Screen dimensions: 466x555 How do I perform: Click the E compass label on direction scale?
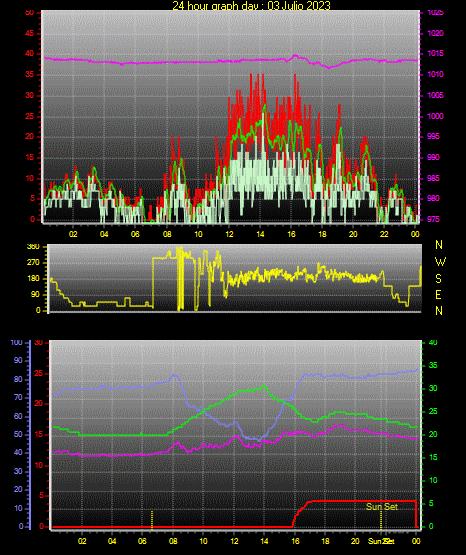pos(438,294)
